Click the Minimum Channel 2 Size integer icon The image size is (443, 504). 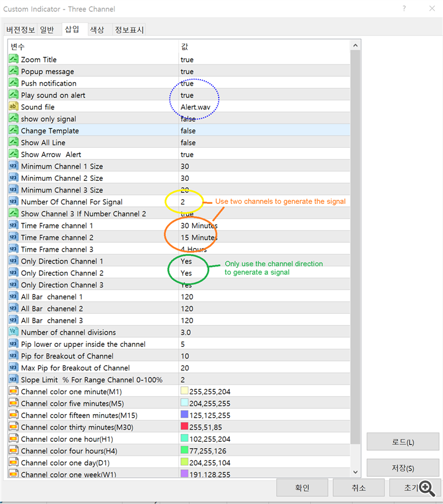(x=14, y=178)
